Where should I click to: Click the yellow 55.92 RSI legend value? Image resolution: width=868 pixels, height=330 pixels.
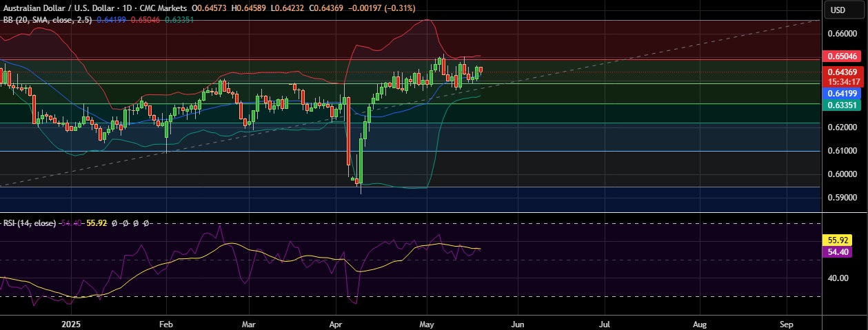[x=96, y=223]
